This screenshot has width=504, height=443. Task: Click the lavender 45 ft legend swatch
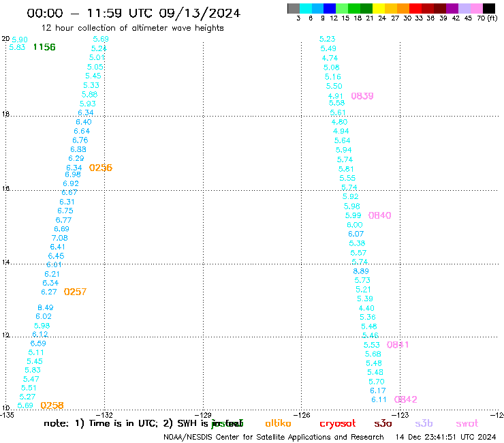[464, 8]
